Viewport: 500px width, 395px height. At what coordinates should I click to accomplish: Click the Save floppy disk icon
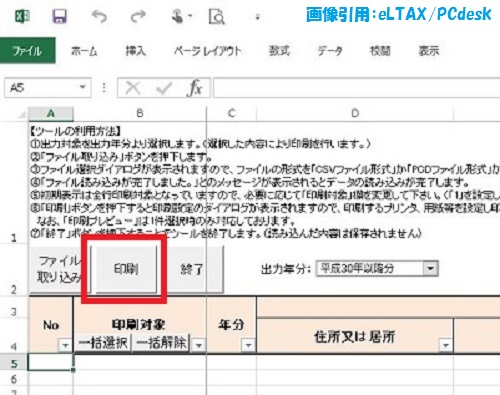(59, 16)
